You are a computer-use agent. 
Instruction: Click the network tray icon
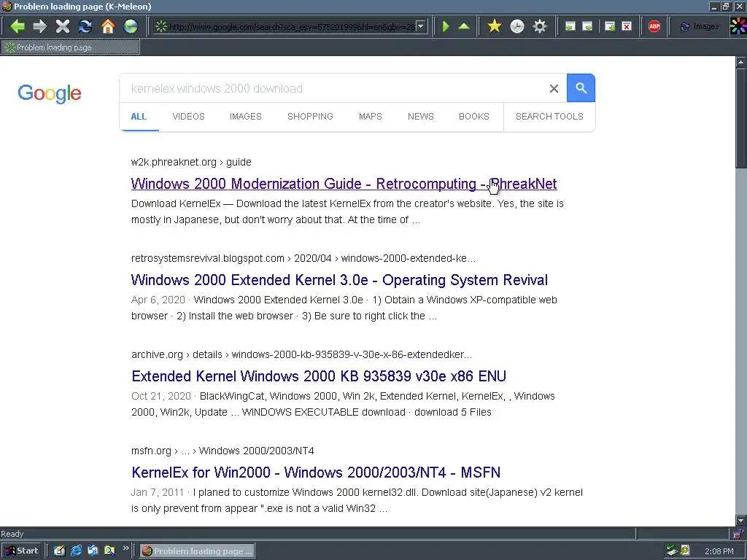coord(672,551)
